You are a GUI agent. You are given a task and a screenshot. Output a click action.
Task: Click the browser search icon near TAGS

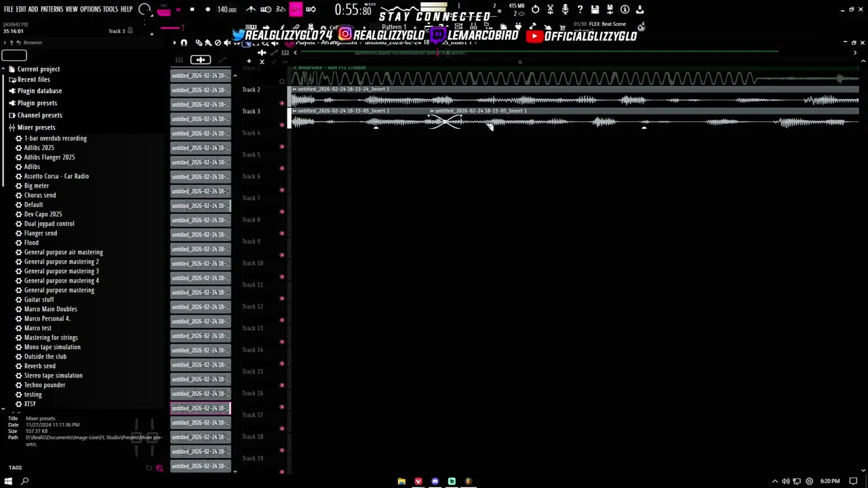click(x=159, y=468)
